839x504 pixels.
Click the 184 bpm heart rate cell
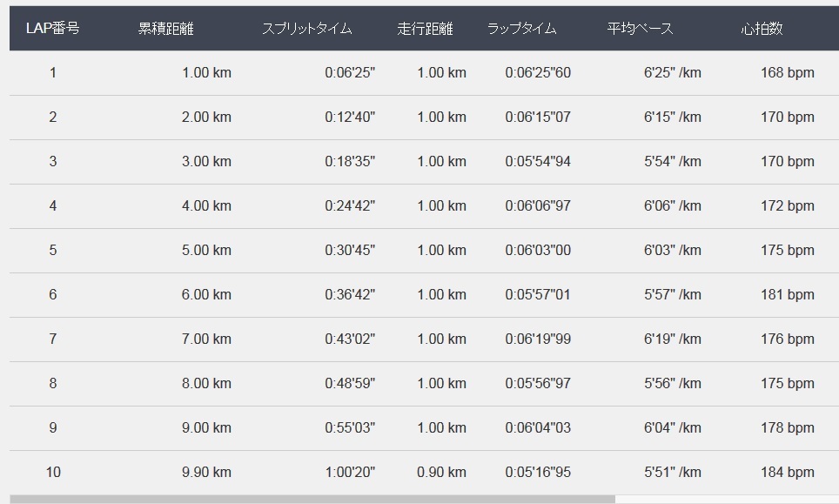point(788,472)
